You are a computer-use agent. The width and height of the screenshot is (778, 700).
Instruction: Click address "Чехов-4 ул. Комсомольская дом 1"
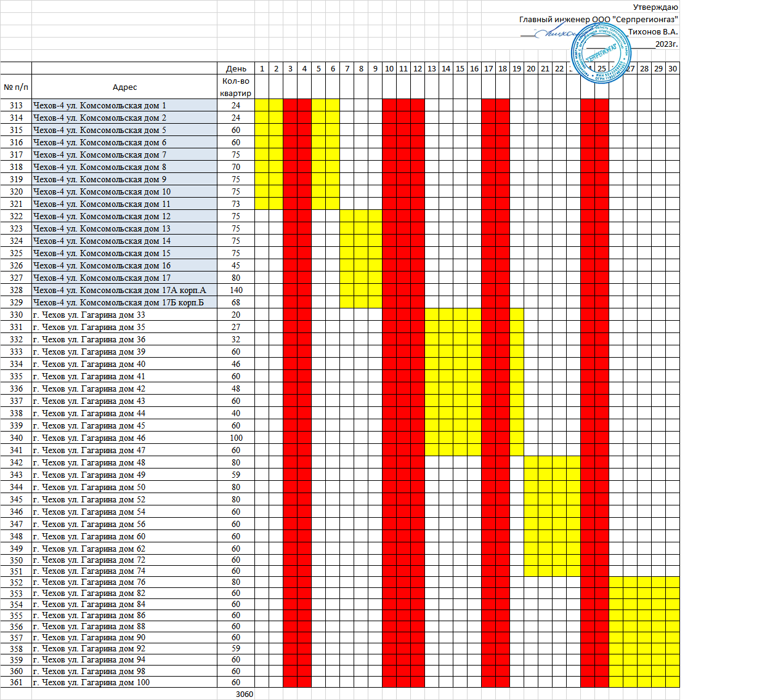coord(124,105)
